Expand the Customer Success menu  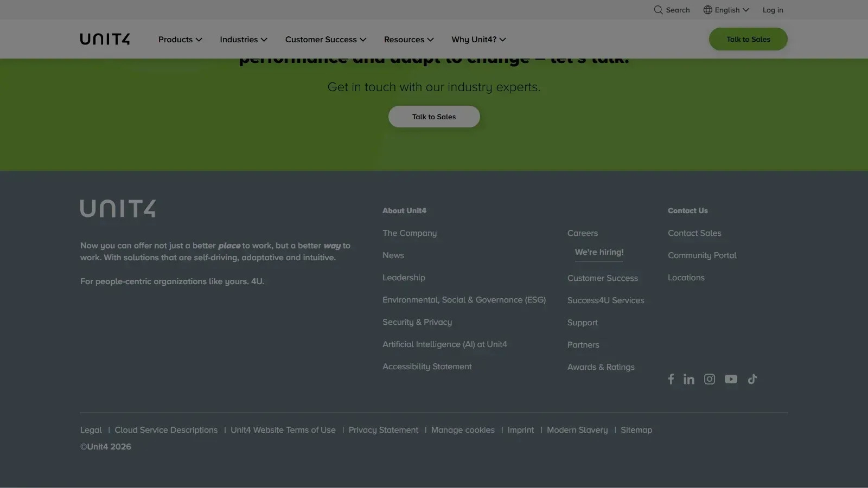(x=326, y=40)
